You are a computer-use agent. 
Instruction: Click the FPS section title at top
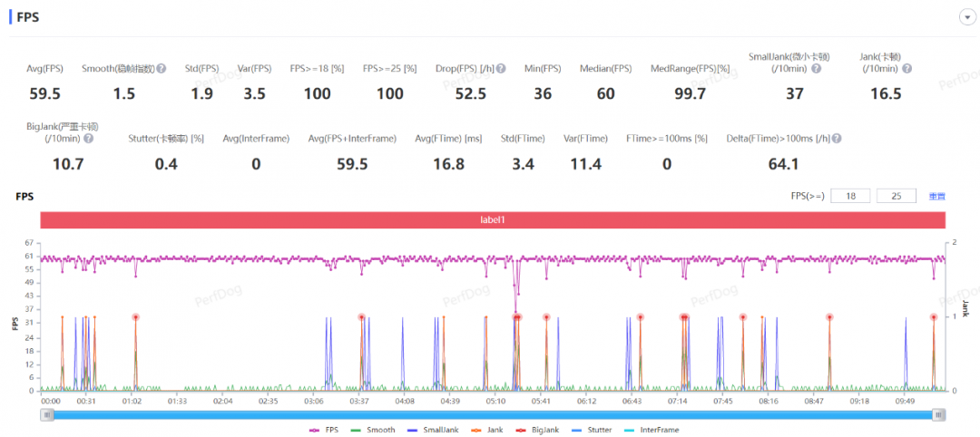pyautogui.click(x=28, y=17)
